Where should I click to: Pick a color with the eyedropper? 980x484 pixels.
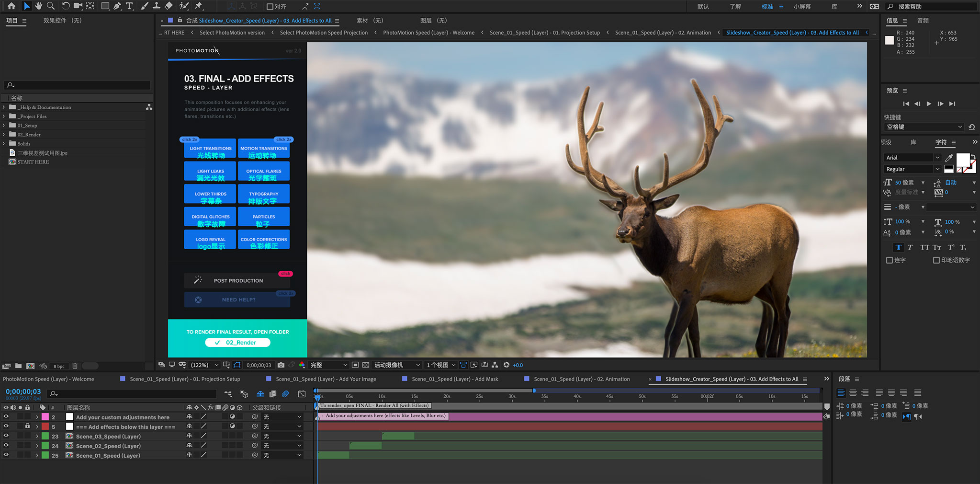[948, 158]
